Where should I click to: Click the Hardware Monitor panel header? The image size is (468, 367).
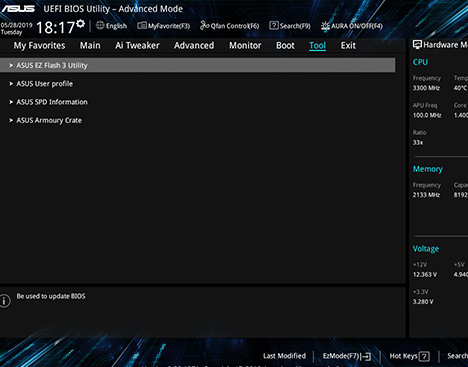[x=440, y=45]
